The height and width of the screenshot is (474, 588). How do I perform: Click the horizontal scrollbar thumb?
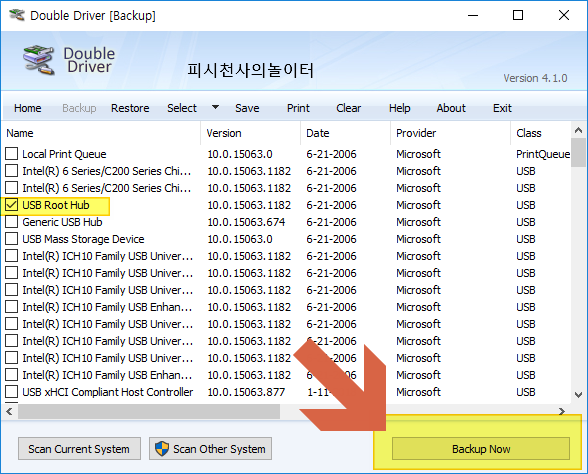[149, 411]
